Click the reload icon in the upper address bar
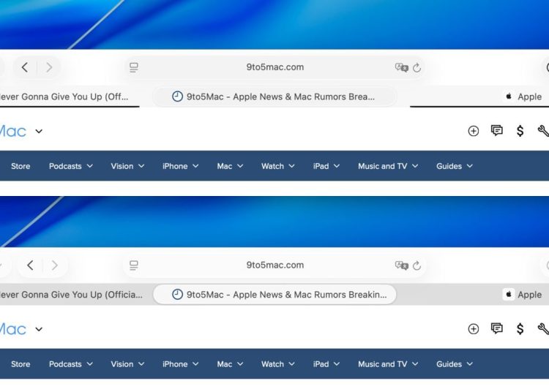549x392 pixels. click(417, 67)
